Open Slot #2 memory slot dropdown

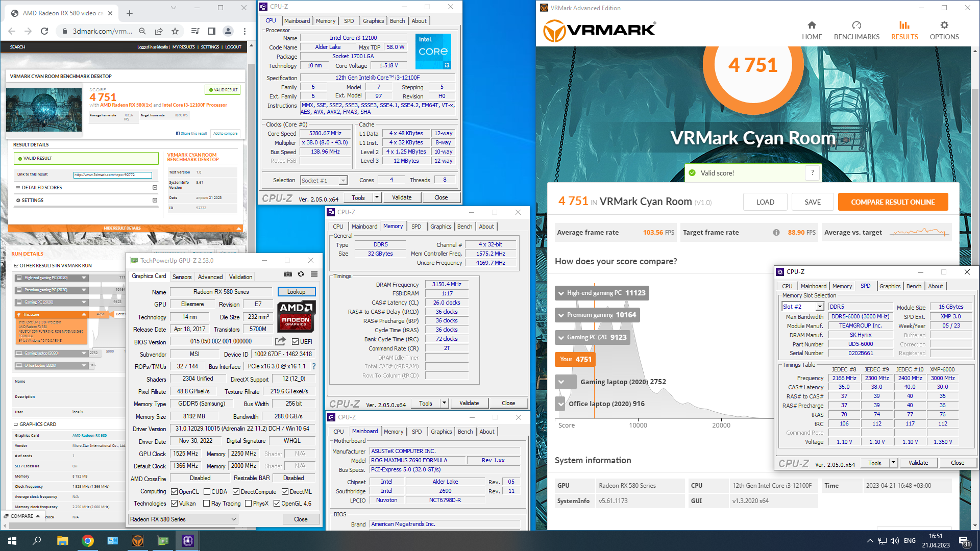click(803, 307)
